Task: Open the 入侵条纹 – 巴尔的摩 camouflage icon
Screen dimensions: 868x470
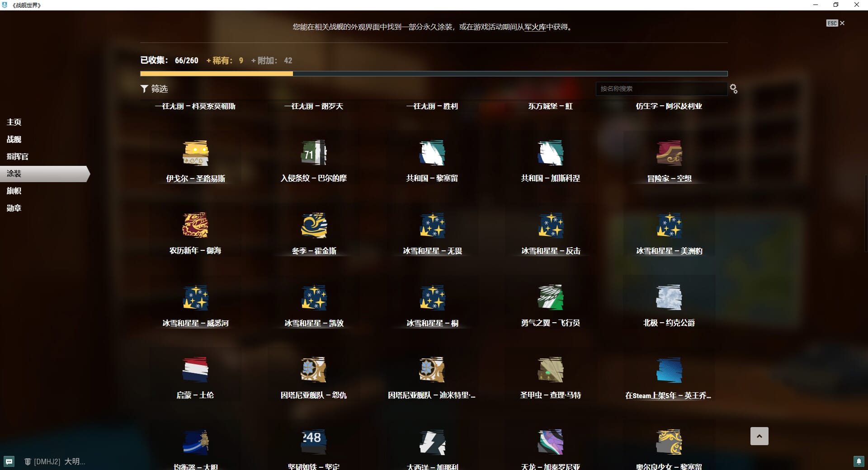Action: 314,153
